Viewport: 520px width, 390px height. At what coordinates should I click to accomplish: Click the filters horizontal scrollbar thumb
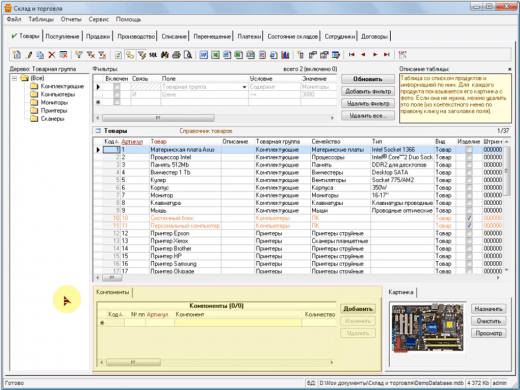point(158,118)
